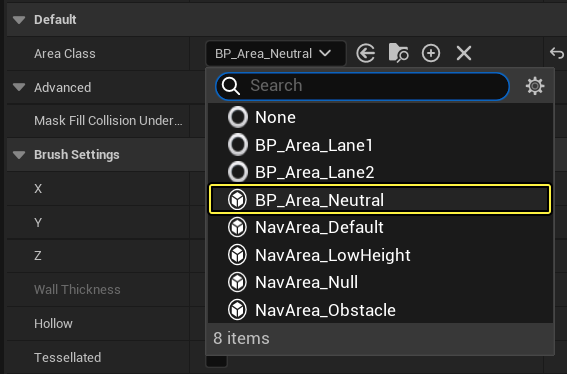Viewport: 567px width, 374px height.
Task: Clear the Area Class value with X
Action: tap(464, 54)
